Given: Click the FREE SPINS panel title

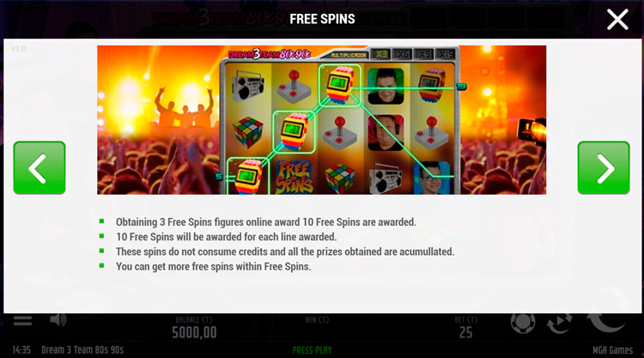Looking at the screenshot, I should pos(322,19).
